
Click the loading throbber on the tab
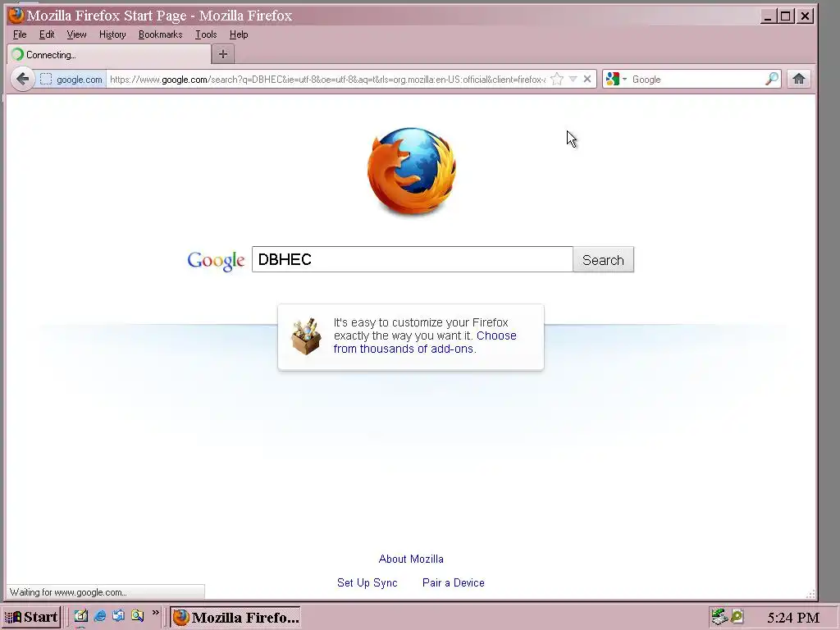click(18, 54)
